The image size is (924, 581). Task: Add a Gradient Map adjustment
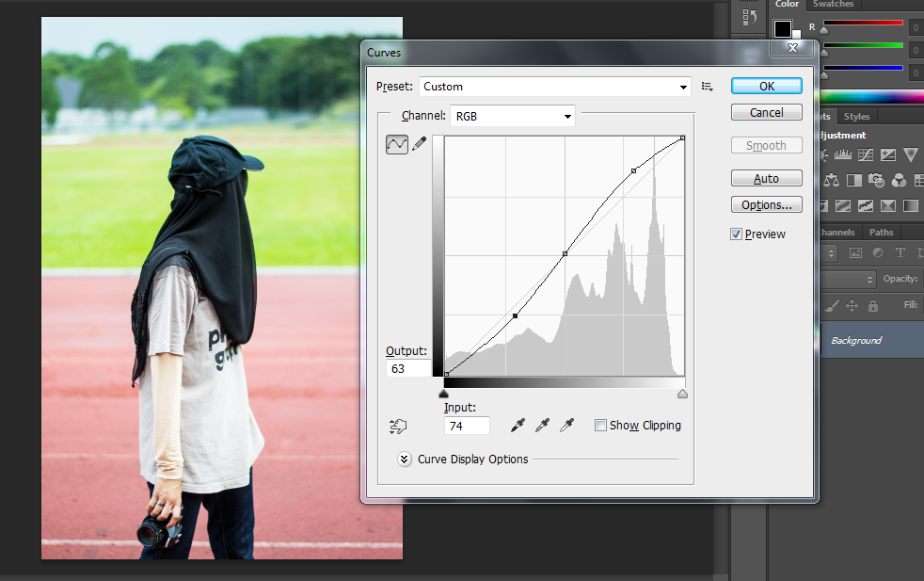point(911,205)
